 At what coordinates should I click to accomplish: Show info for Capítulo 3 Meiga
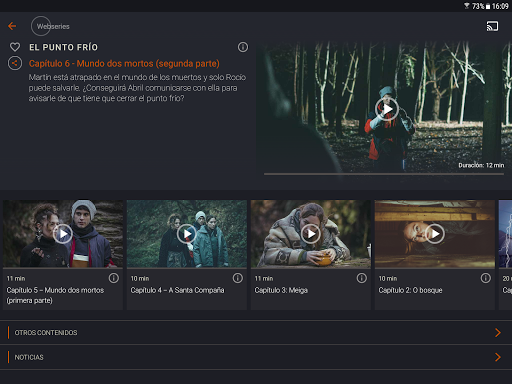362,278
